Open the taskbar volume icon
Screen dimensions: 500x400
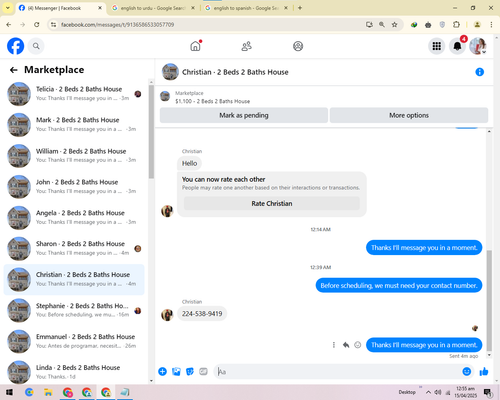click(x=438, y=392)
